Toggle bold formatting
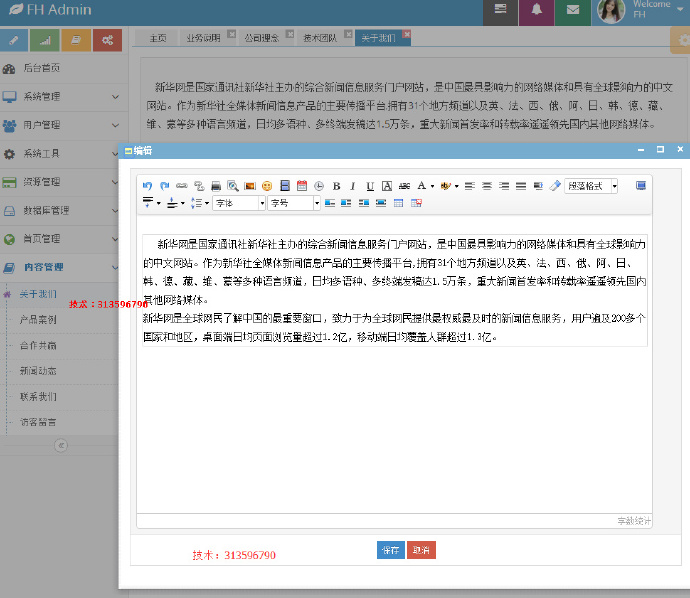 pyautogui.click(x=336, y=186)
